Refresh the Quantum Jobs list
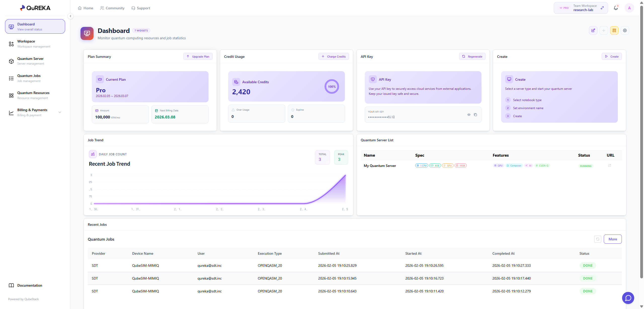 (x=598, y=239)
